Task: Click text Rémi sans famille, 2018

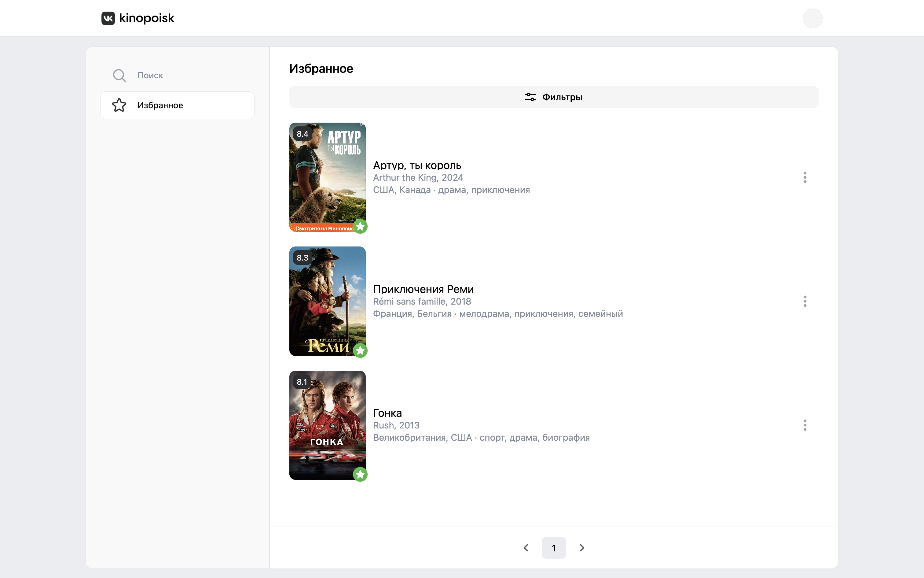Action: [422, 302]
